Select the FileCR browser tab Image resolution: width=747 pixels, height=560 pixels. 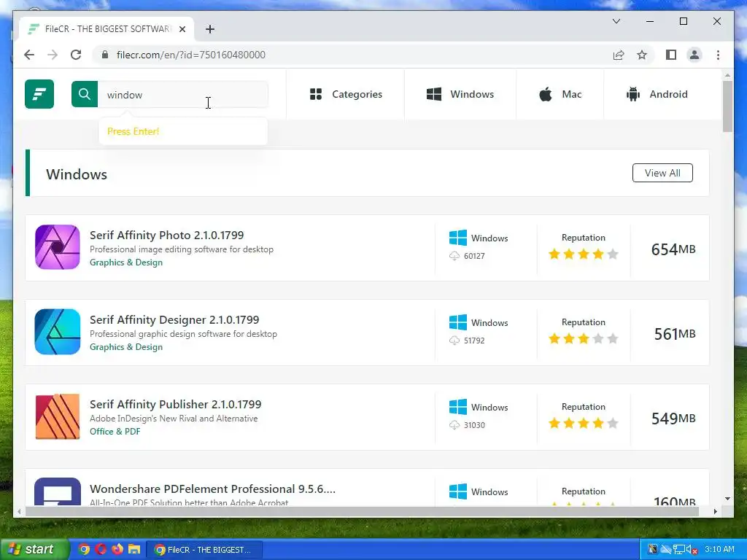(x=107, y=29)
